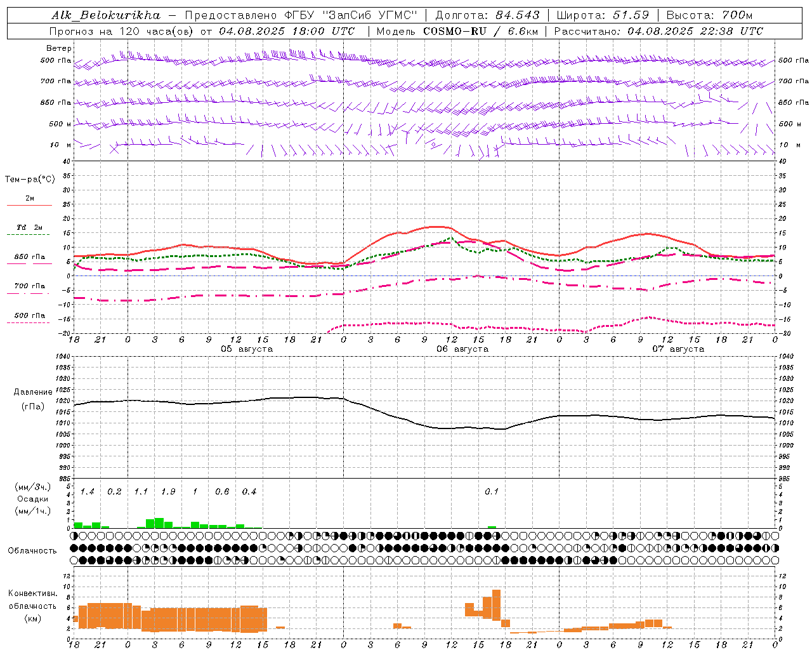Click the Ветер wind section label
812x650 pixels.
coord(59,48)
